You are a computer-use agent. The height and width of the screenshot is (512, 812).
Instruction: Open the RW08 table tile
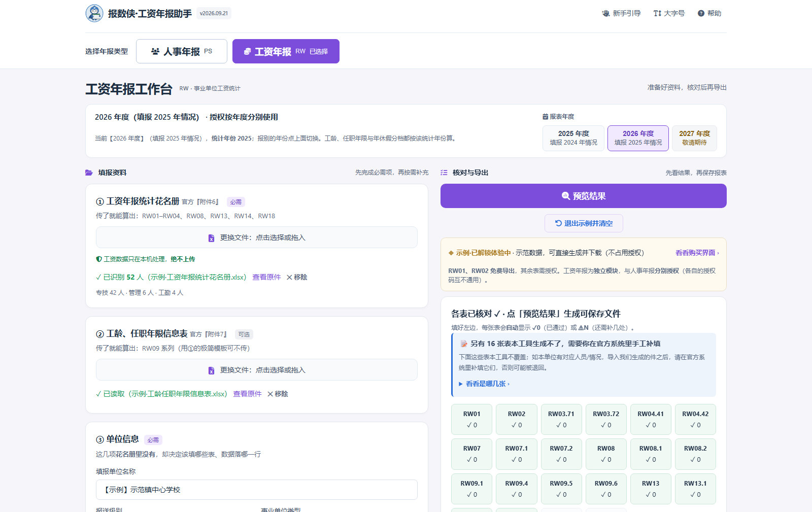(606, 454)
